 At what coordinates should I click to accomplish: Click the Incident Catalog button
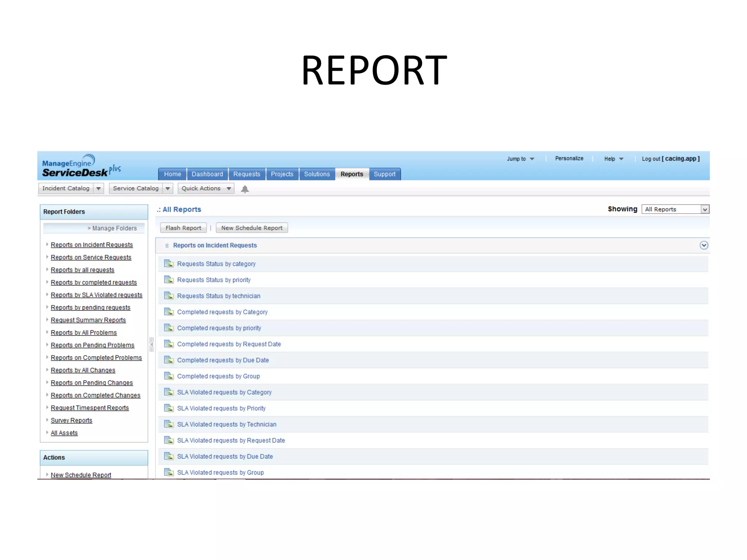click(66, 188)
